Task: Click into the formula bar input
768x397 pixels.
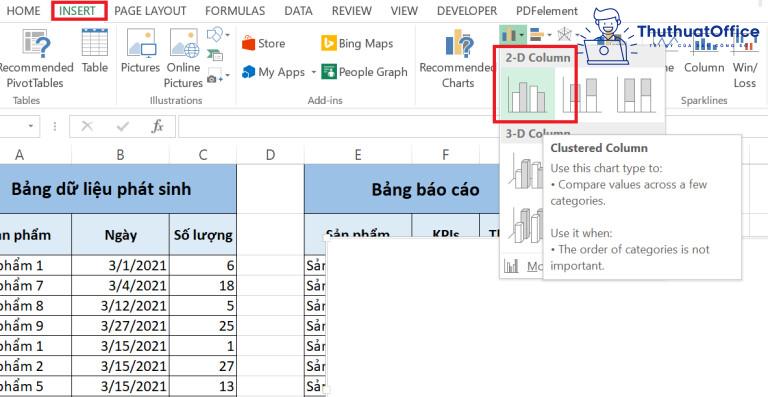Action: (338, 127)
